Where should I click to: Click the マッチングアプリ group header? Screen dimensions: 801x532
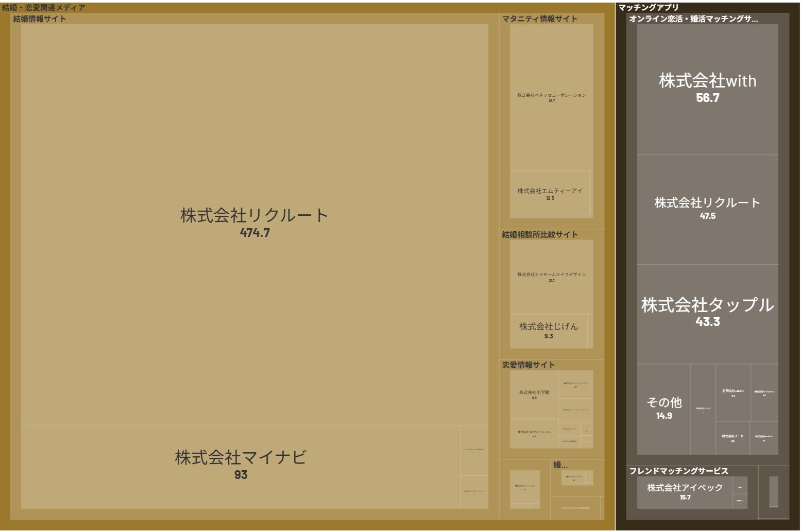[649, 8]
